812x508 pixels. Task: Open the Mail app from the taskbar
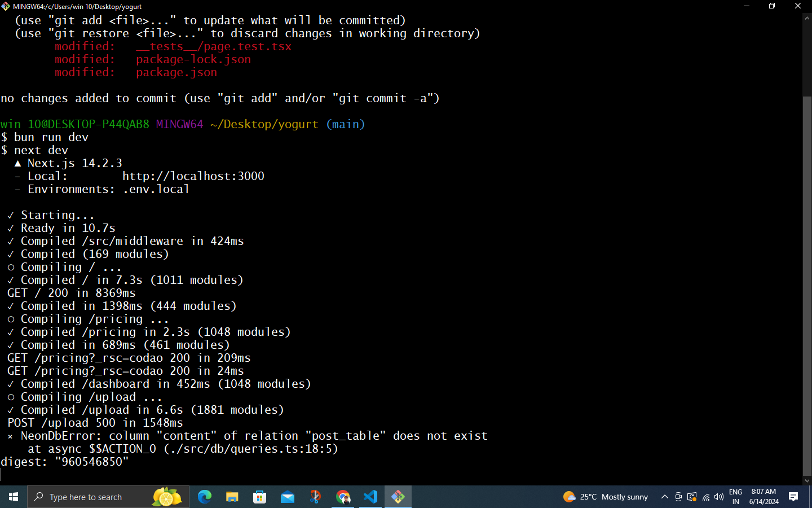pyautogui.click(x=288, y=497)
